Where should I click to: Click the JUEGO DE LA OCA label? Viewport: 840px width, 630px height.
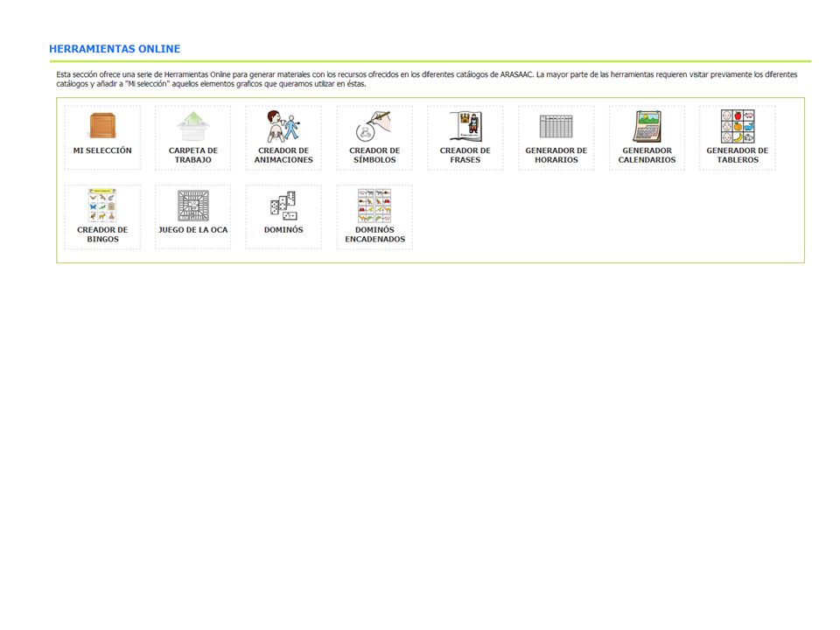192,230
